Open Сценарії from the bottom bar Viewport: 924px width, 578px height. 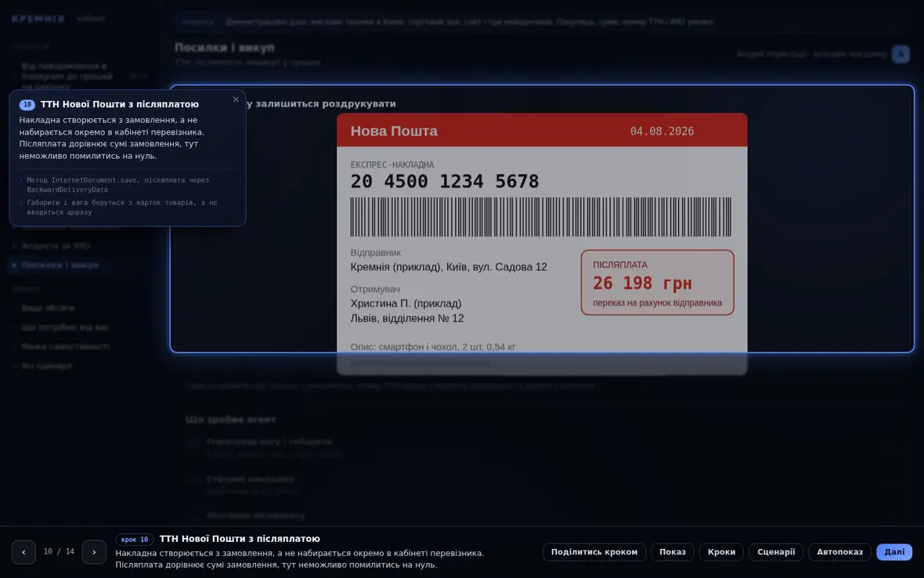pyautogui.click(x=776, y=552)
